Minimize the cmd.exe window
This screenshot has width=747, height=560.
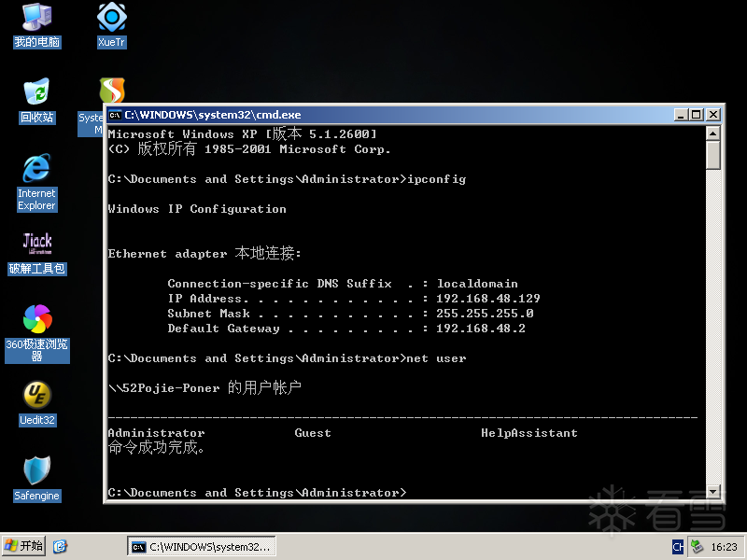681,115
